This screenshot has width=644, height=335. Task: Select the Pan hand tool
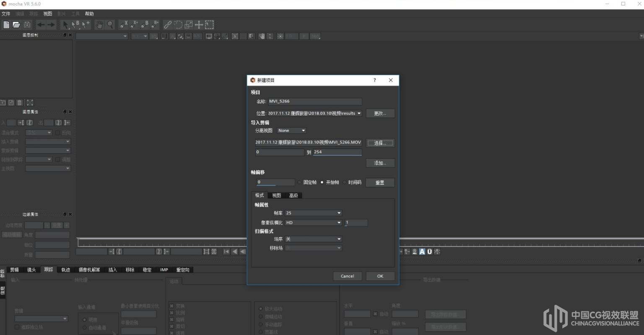[x=99, y=25]
